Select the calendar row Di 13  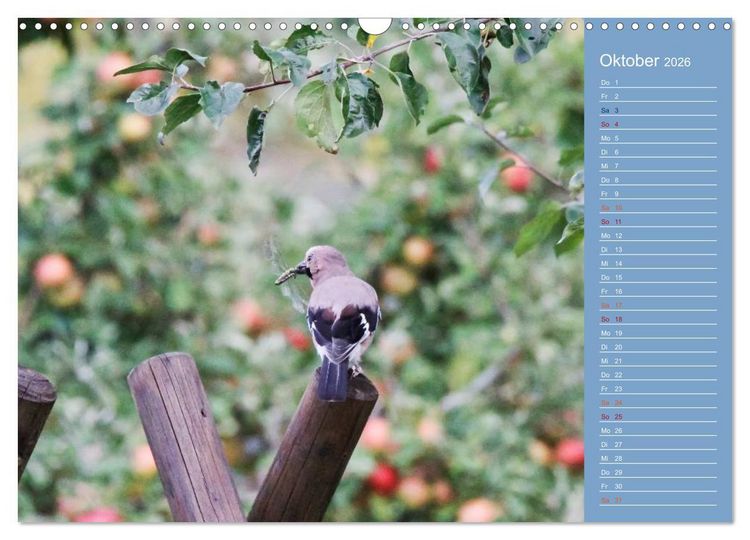(x=658, y=249)
